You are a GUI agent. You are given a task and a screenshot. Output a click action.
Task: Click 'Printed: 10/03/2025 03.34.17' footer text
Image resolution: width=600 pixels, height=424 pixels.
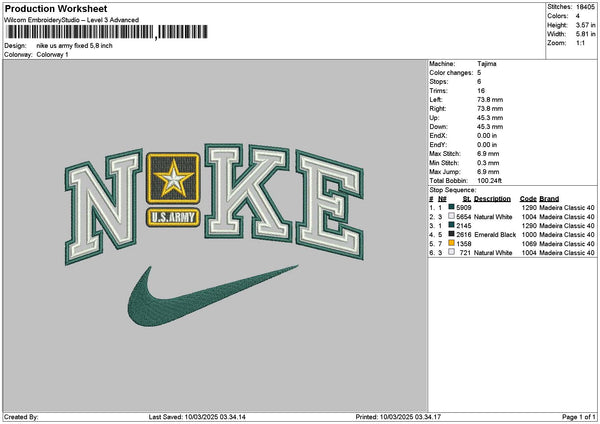point(398,417)
